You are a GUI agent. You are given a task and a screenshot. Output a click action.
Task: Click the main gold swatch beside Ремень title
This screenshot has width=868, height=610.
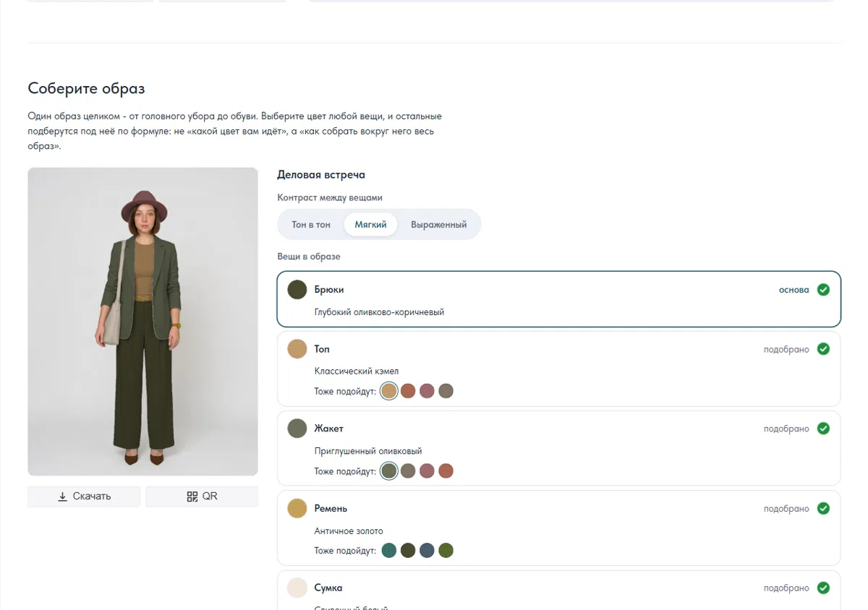(x=297, y=509)
